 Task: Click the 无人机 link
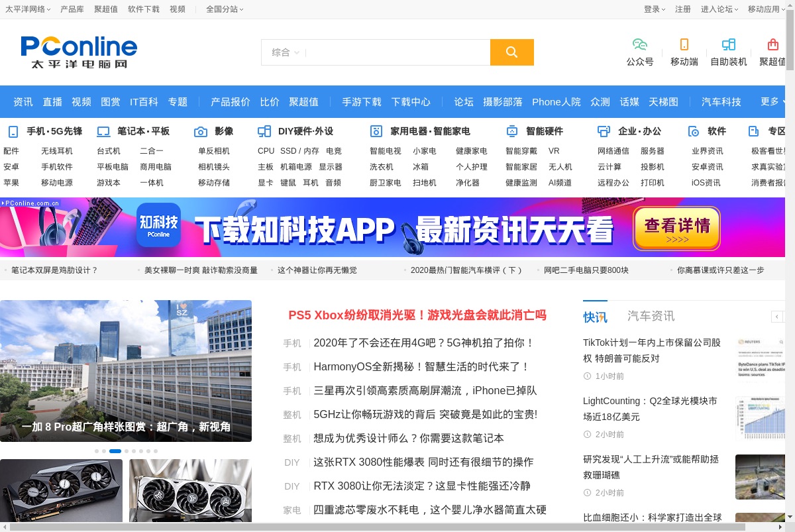560,167
